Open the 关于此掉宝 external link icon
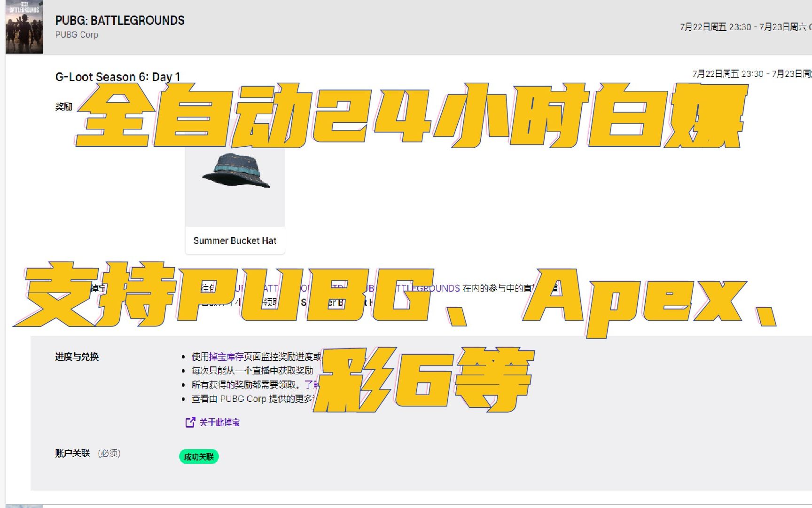Viewport: 812px width, 508px height. (x=190, y=422)
